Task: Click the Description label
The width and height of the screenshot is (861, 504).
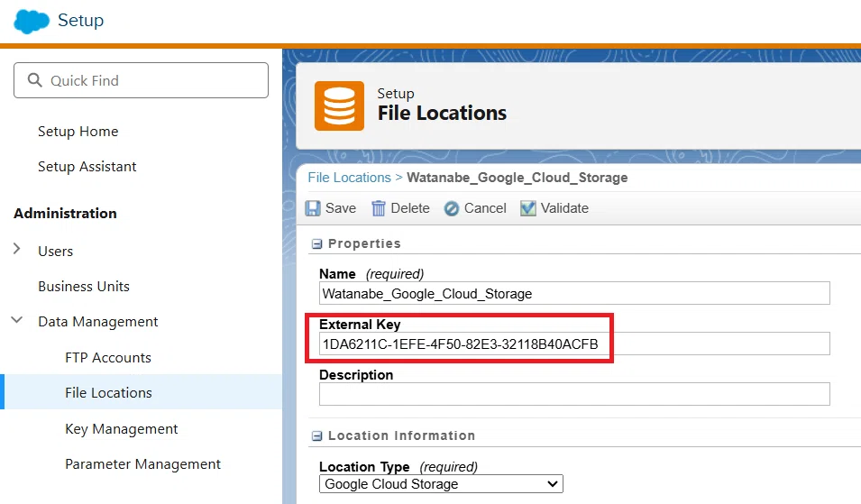Action: pyautogui.click(x=356, y=375)
